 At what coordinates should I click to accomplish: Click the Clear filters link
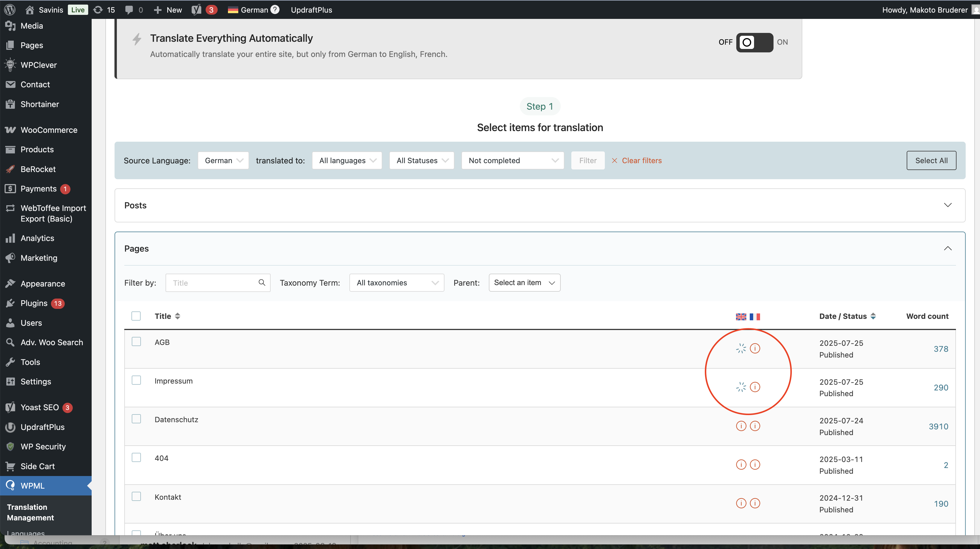642,161
